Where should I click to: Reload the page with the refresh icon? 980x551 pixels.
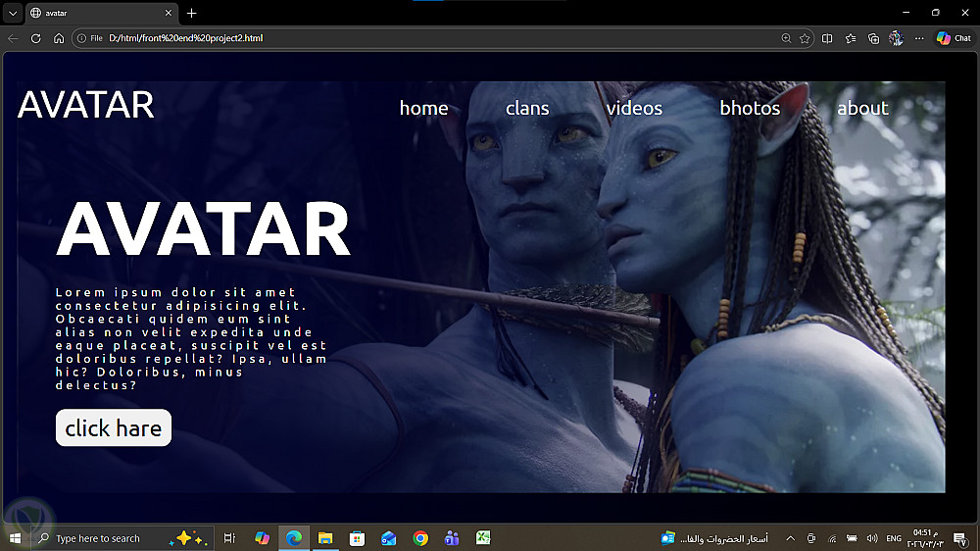pos(35,38)
